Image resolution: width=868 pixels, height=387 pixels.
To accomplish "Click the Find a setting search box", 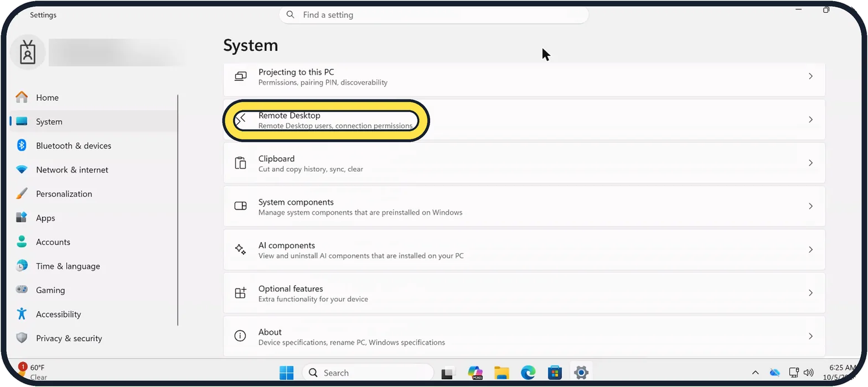I will click(433, 15).
